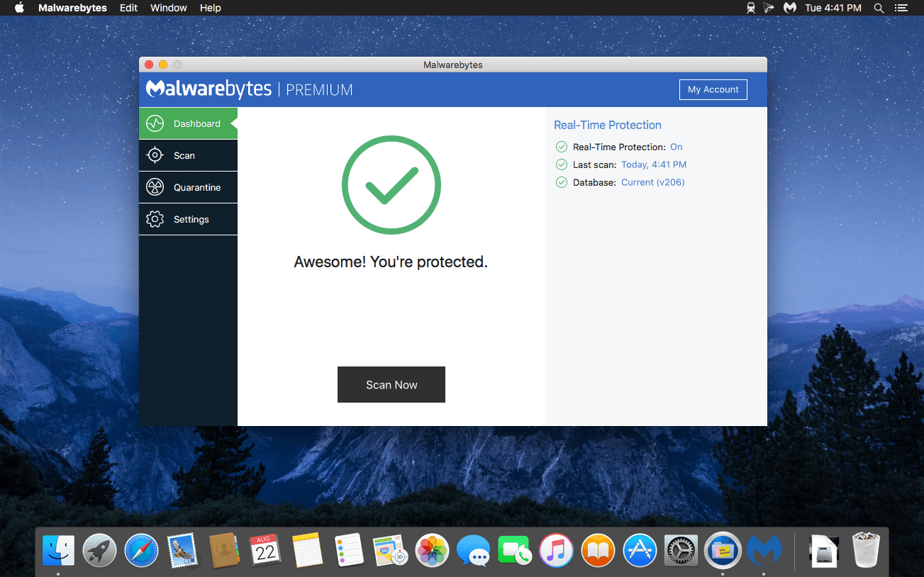Image resolution: width=924 pixels, height=577 pixels.
Task: Click the 'Last scan:' label
Action: [x=594, y=164]
